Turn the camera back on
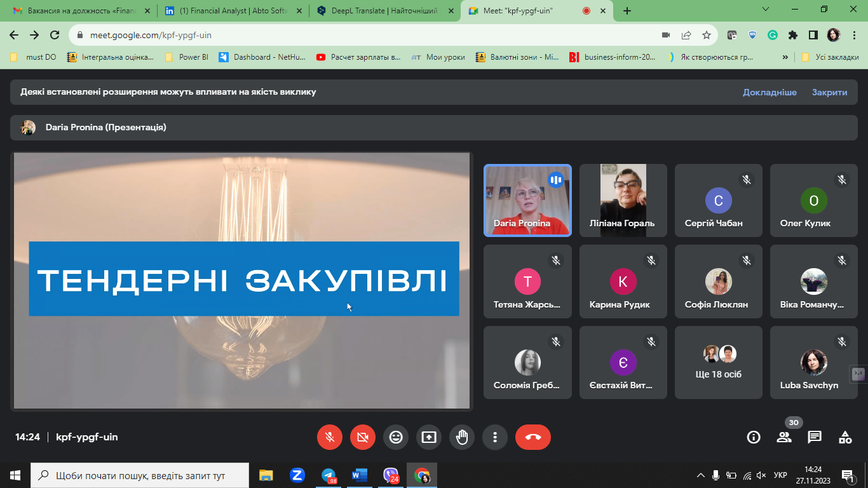The image size is (868, 488). (x=363, y=437)
